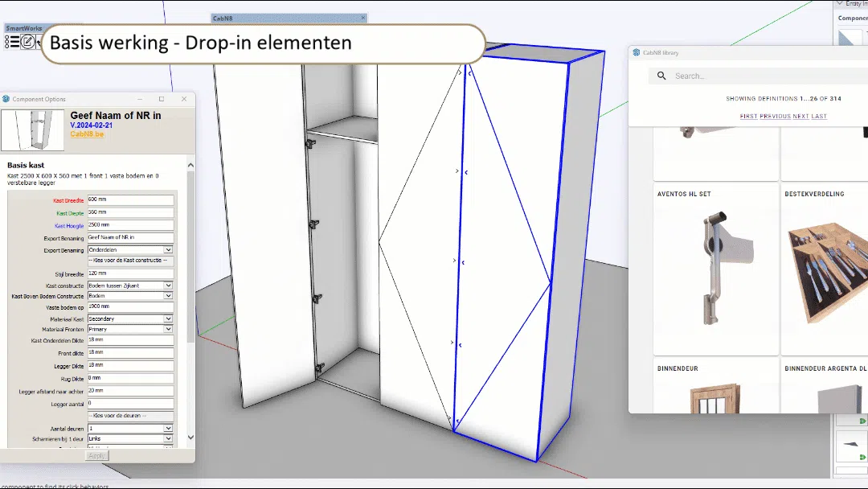Open the Scharnieren bij 1 deur dropdown
The width and height of the screenshot is (868, 489).
131,438
